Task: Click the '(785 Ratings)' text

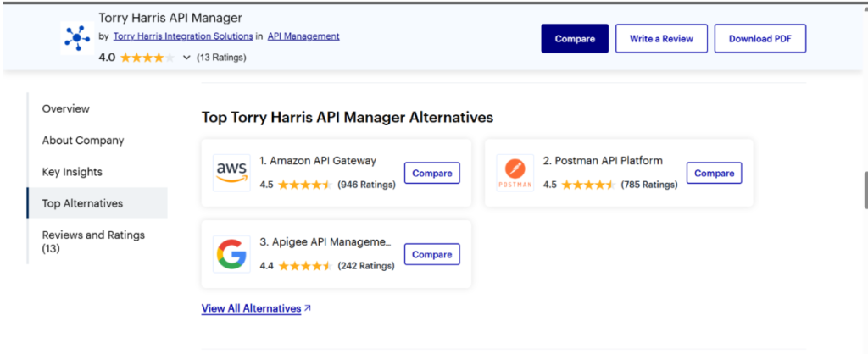Action: pos(649,185)
